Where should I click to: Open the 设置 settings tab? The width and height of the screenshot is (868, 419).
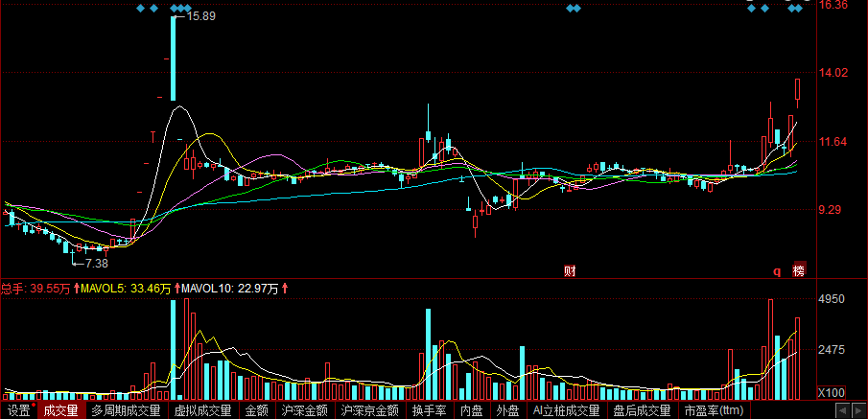tap(18, 410)
